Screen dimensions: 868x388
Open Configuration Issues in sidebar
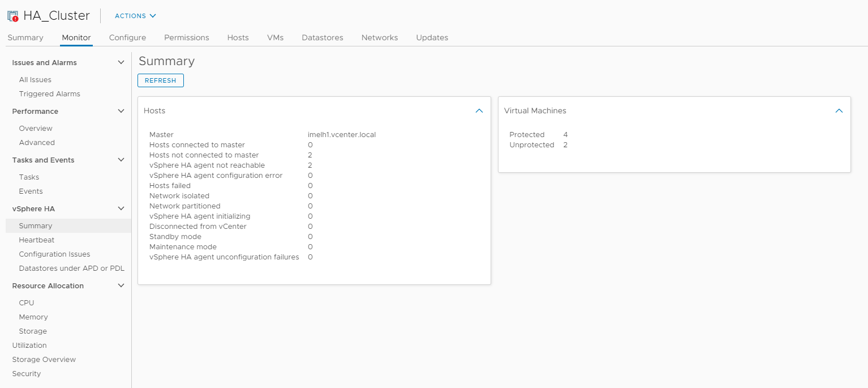pyautogui.click(x=54, y=254)
